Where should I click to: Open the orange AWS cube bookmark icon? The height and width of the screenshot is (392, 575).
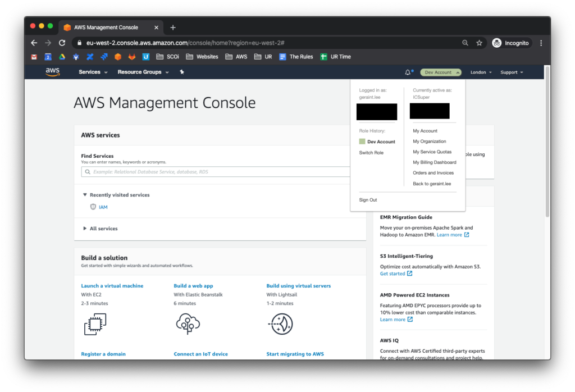118,57
